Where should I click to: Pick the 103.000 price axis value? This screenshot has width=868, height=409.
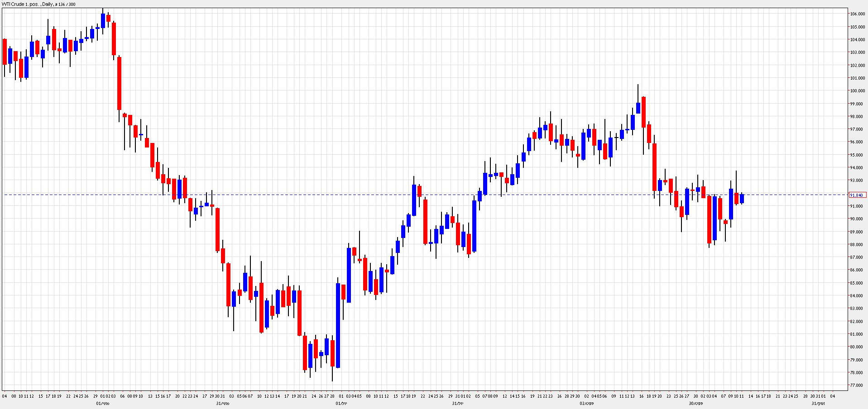(858, 52)
